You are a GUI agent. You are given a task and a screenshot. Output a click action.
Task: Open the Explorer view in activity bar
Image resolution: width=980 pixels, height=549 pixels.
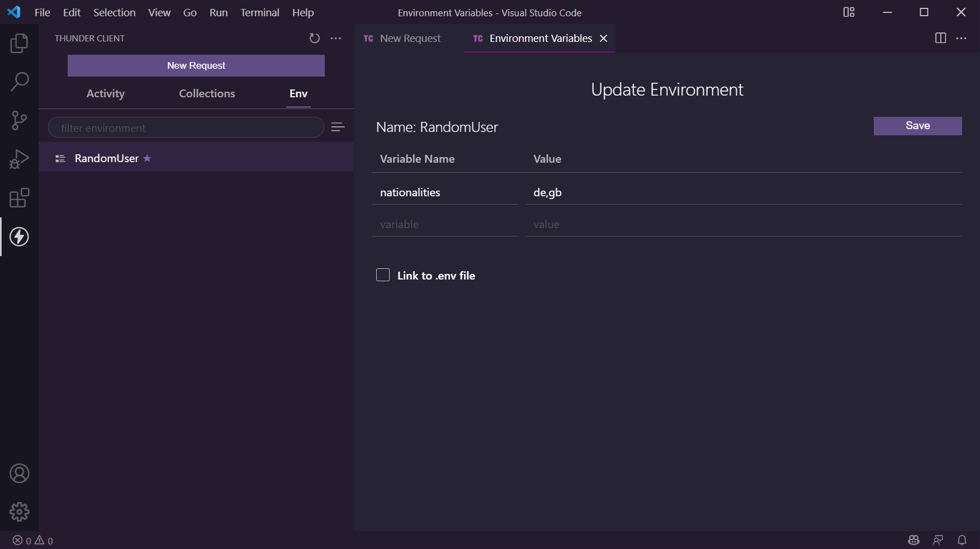pos(19,43)
